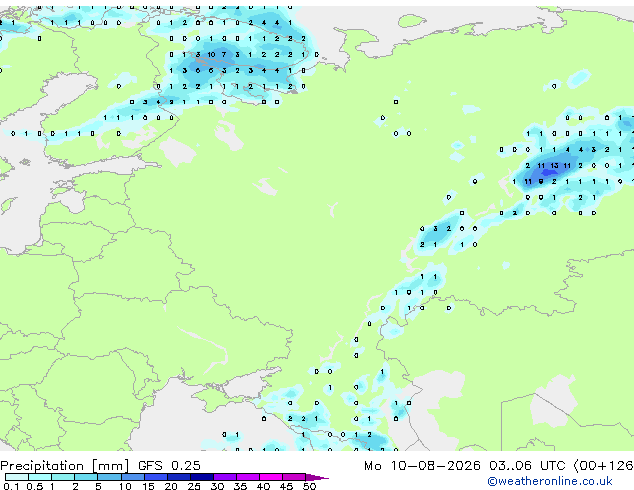Click the 15–20 mm blue legend swatch
Image resolution: width=634 pixels, height=490 pixels.
[155, 477]
